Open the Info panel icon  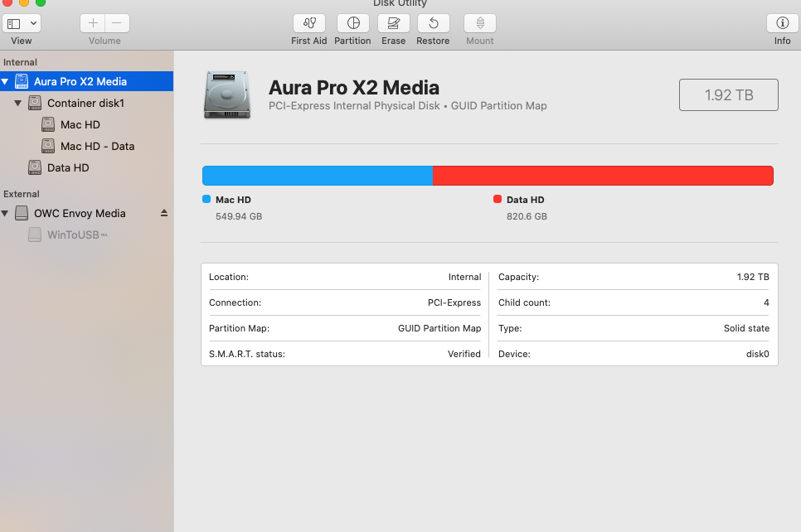point(782,23)
